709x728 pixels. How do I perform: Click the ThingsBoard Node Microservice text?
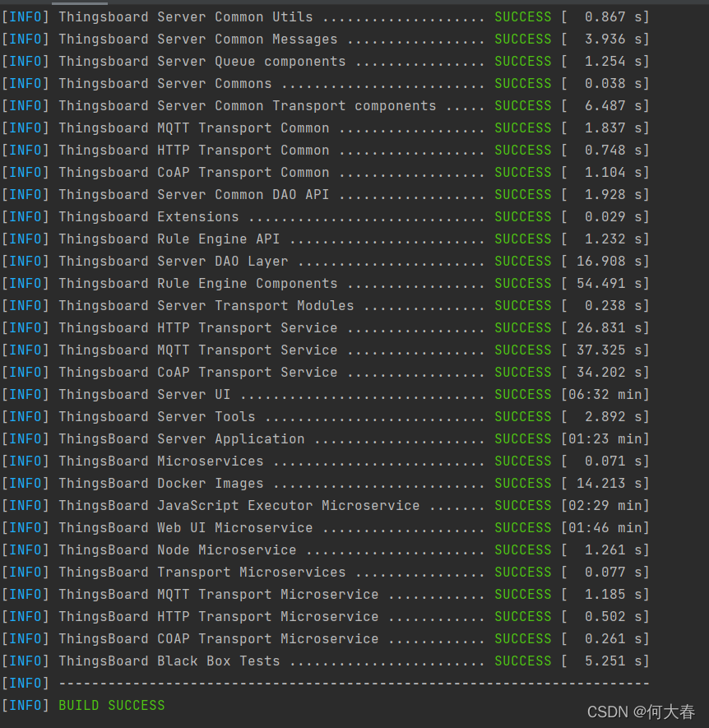[x=177, y=549]
